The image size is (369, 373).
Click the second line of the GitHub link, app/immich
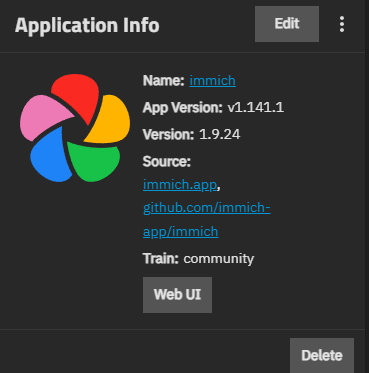tap(181, 231)
